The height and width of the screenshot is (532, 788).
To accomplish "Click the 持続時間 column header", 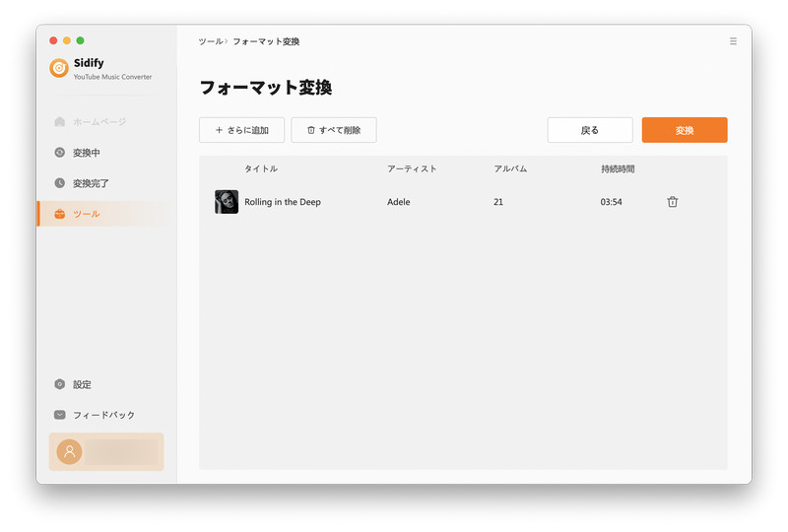I will tap(618, 168).
